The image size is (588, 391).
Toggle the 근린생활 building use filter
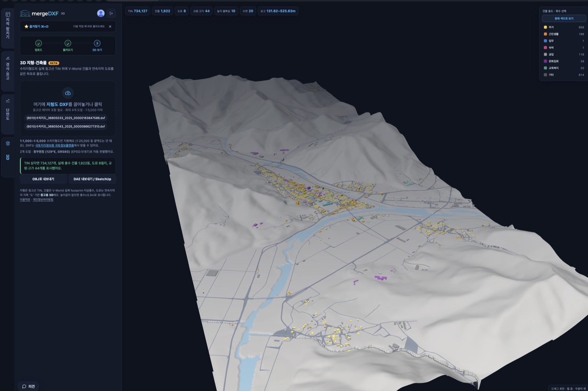[x=563, y=34]
